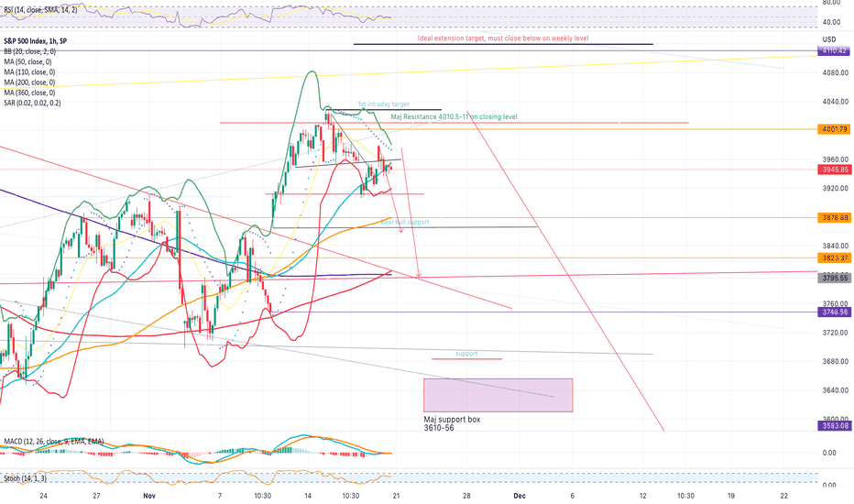Select the '1st intraday target' annotation
854x504 pixels.
[383, 104]
